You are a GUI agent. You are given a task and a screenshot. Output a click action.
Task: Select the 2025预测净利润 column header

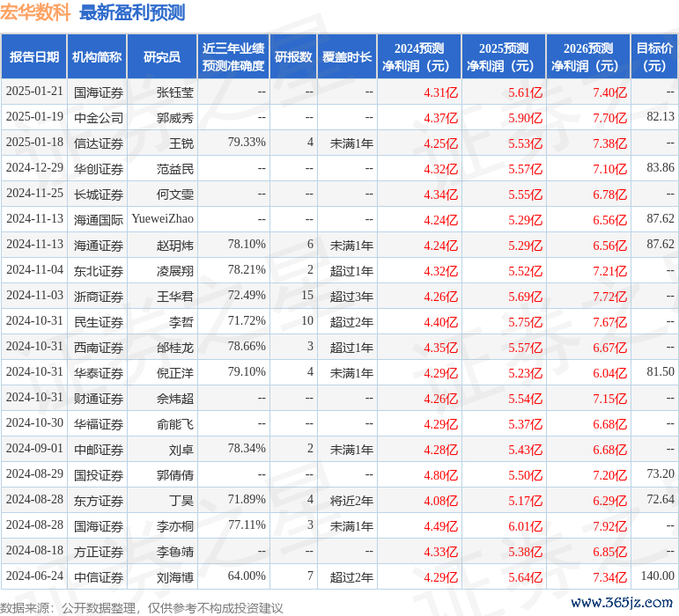click(x=504, y=56)
